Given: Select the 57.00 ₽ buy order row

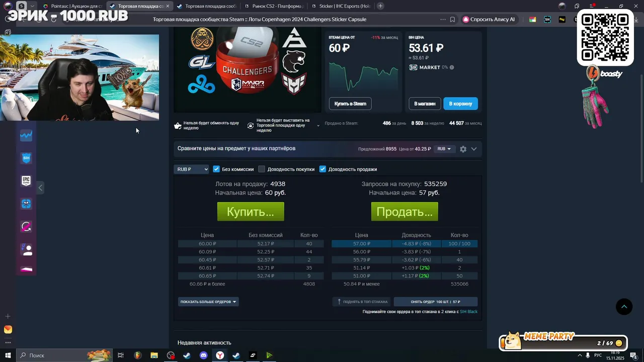Looking at the screenshot, I should click(x=405, y=243).
